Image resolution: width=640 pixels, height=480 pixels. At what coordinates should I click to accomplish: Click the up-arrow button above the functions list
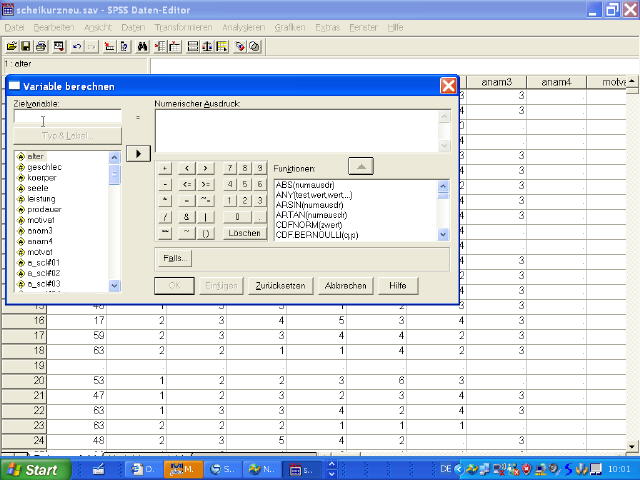point(361,166)
